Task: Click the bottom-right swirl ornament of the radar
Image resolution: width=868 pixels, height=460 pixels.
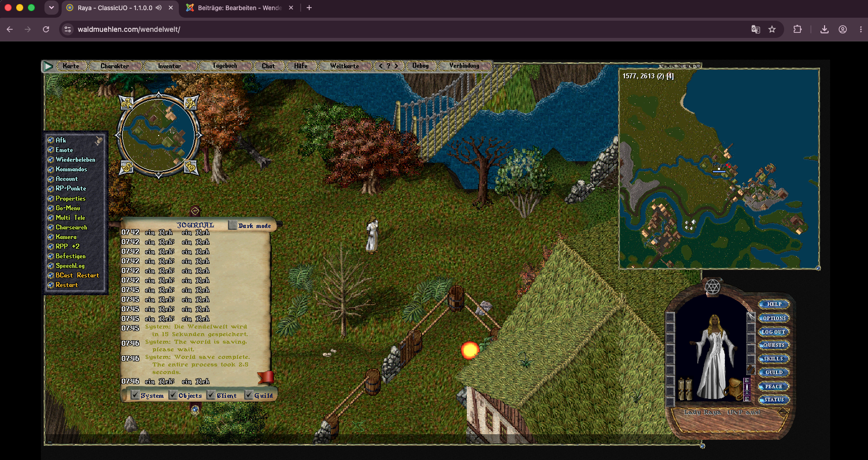Action: tap(190, 167)
